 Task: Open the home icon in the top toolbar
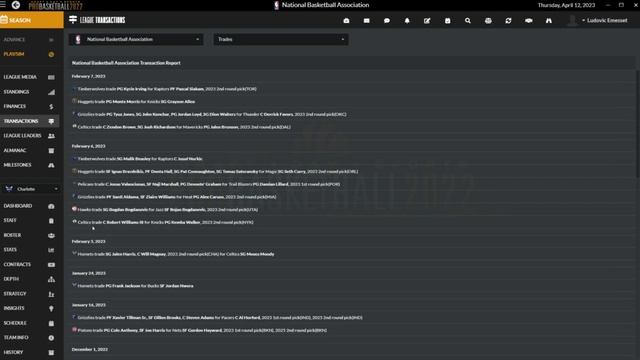point(346,20)
